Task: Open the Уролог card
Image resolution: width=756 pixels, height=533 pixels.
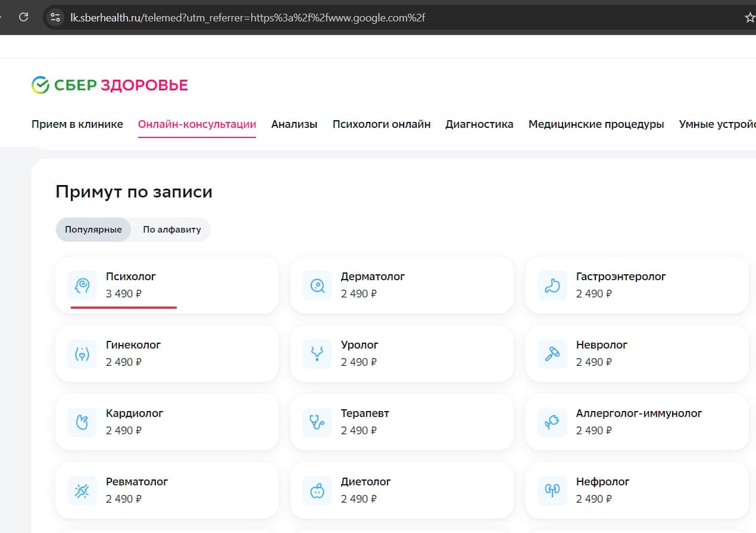Action: pos(402,354)
